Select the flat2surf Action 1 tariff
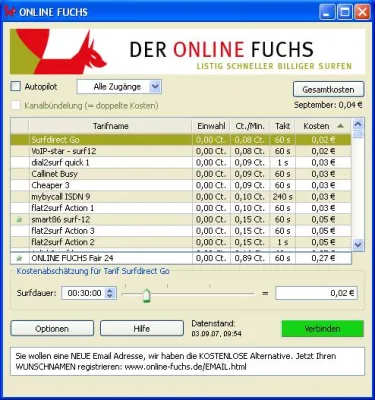 pos(181,208)
